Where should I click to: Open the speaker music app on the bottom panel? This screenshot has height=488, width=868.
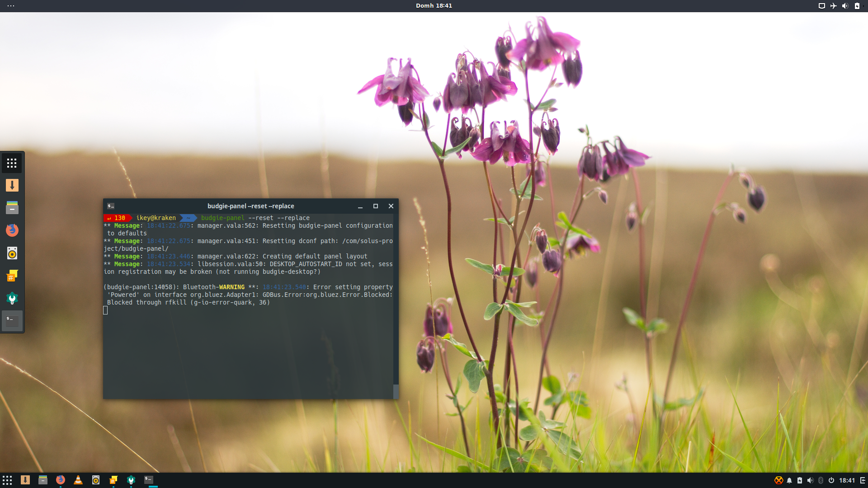click(96, 480)
